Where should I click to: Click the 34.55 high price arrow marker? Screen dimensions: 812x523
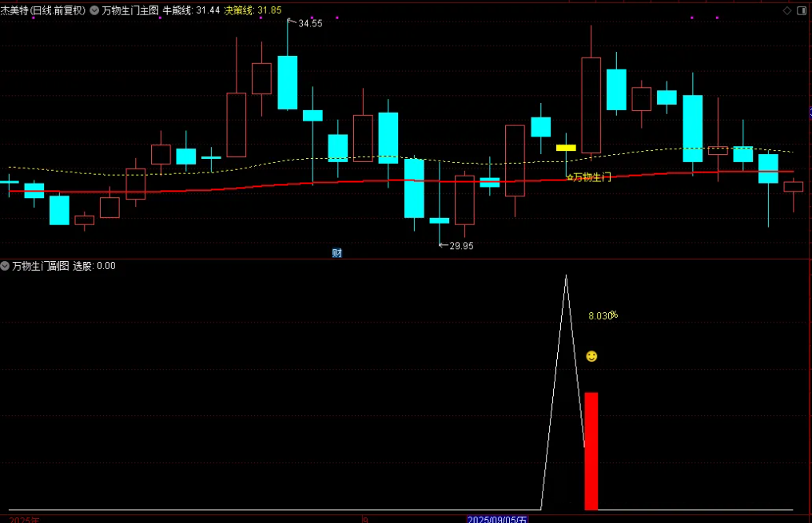307,24
